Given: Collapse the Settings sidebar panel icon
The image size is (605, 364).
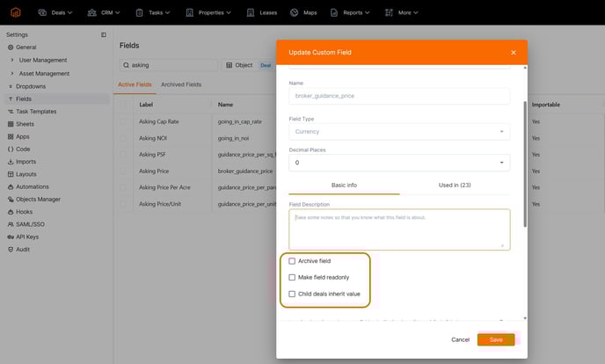Looking at the screenshot, I should (x=104, y=34).
